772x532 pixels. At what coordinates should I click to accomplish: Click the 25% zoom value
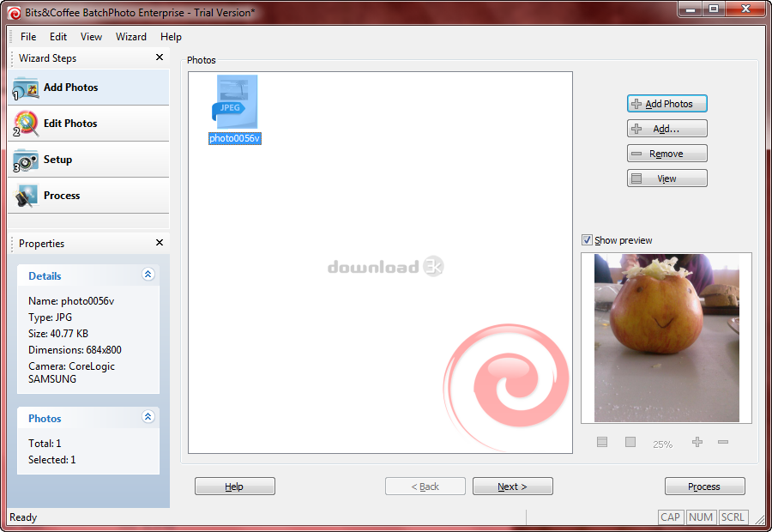tap(663, 444)
